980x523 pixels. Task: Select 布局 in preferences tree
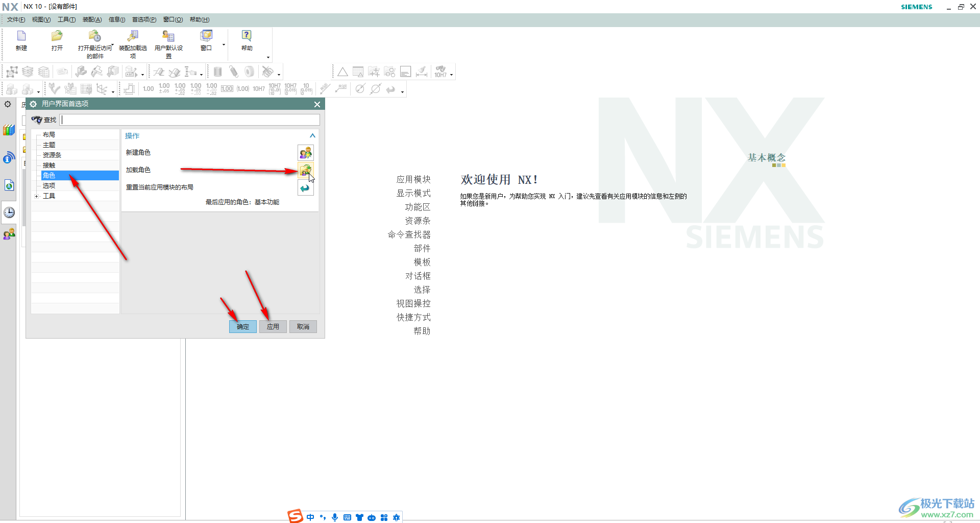coord(49,135)
